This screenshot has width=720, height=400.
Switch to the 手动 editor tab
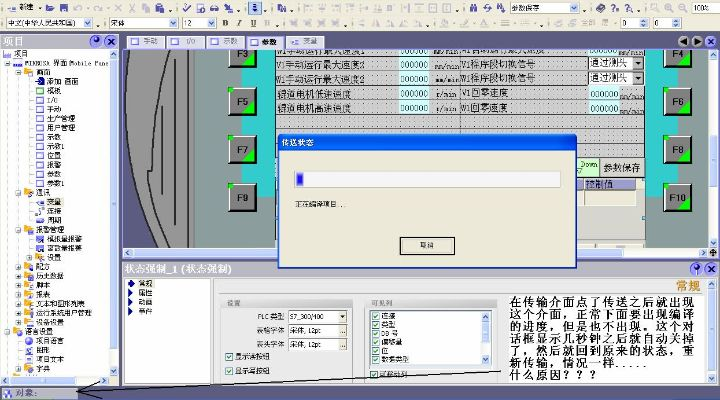coord(147,41)
